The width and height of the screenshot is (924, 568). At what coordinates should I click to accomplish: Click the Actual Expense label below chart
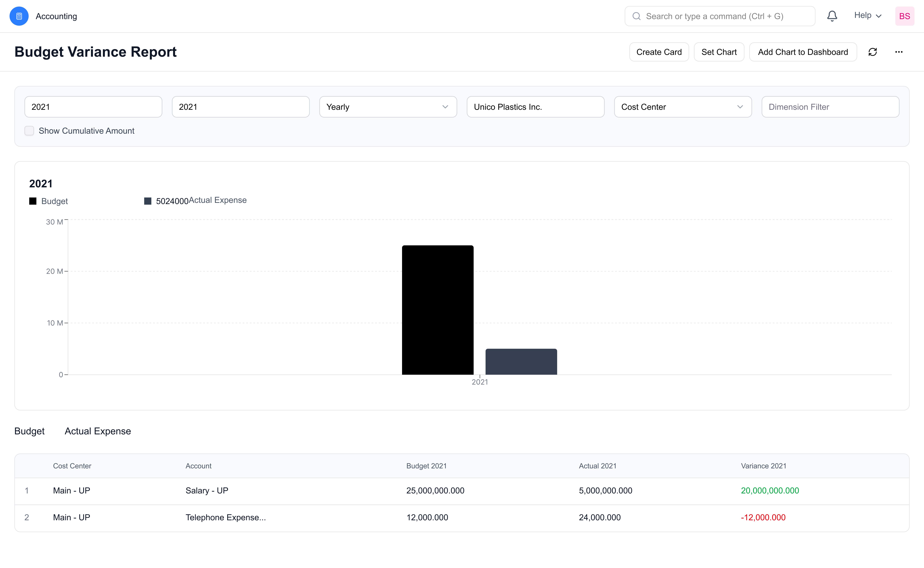click(x=98, y=431)
